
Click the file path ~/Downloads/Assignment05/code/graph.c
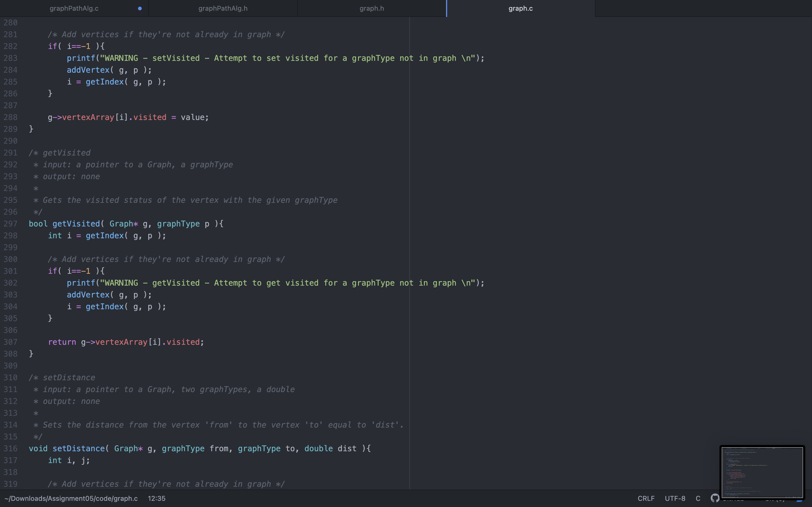coord(70,498)
